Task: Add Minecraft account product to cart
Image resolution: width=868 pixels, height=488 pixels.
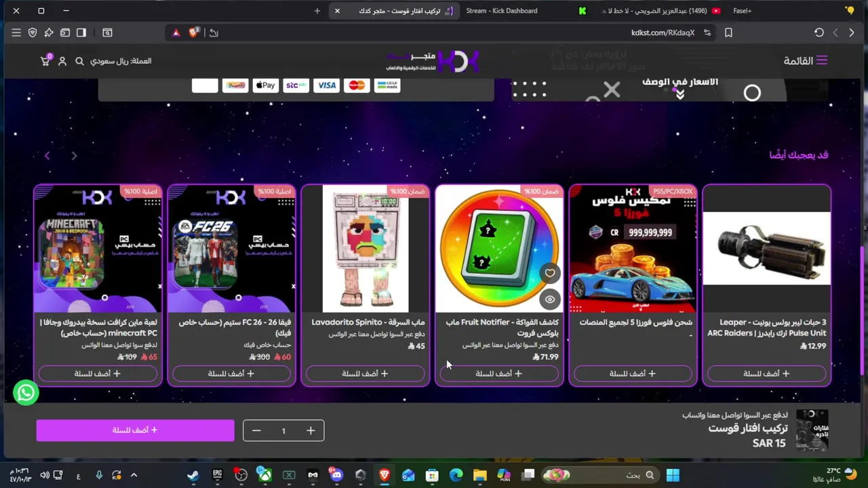Action: pyautogui.click(x=98, y=373)
